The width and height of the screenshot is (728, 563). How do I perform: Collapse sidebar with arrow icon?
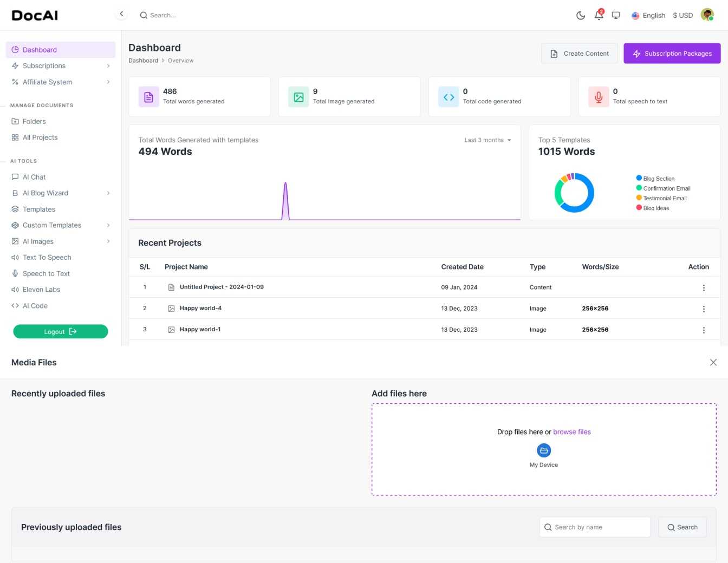click(121, 14)
